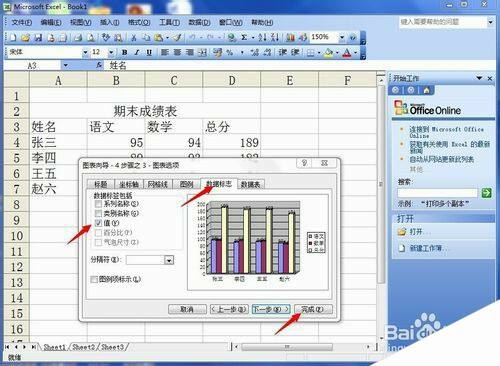The image size is (500, 366).
Task: Open the Fill Color dropdown arrow
Action: (337, 52)
